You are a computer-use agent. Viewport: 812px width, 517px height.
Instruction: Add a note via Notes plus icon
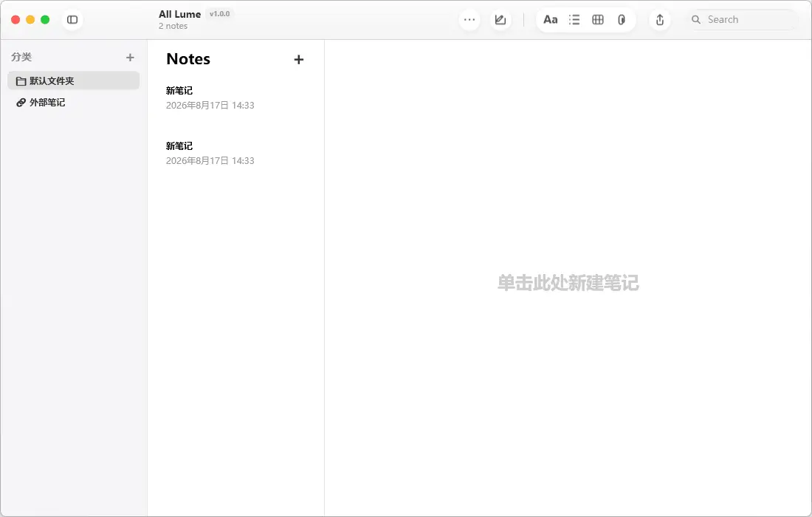pyautogui.click(x=299, y=60)
